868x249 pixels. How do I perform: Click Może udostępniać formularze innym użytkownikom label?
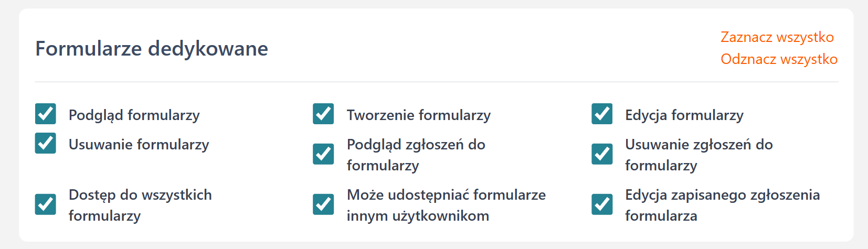(446, 205)
